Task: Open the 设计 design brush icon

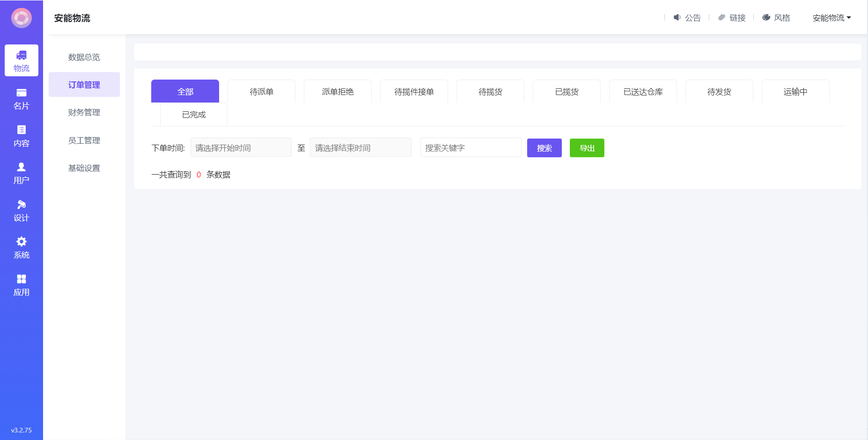Action: point(22,205)
